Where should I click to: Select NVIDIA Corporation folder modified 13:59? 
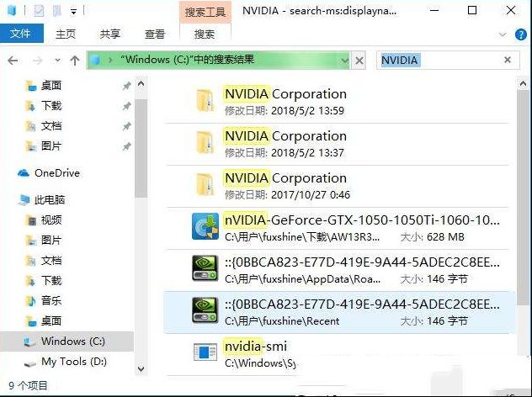338,102
